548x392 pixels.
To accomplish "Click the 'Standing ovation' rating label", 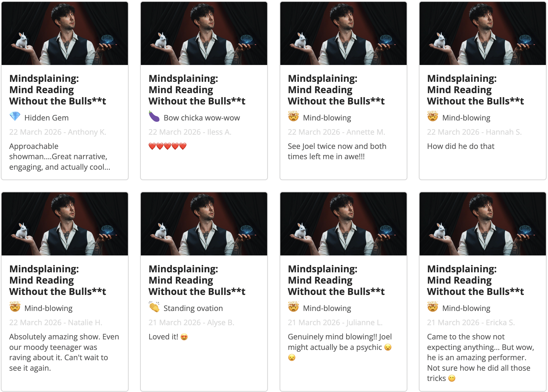I will 193,308.
